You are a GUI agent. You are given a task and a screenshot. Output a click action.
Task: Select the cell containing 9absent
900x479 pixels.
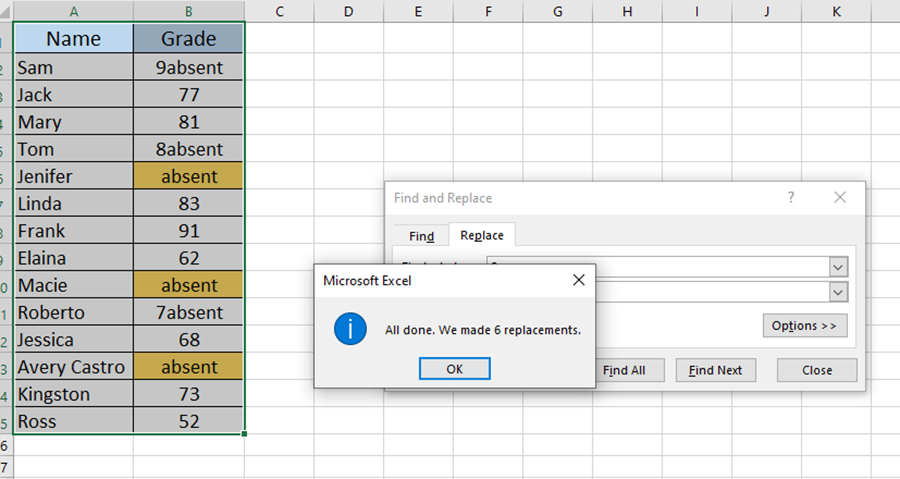coord(189,67)
